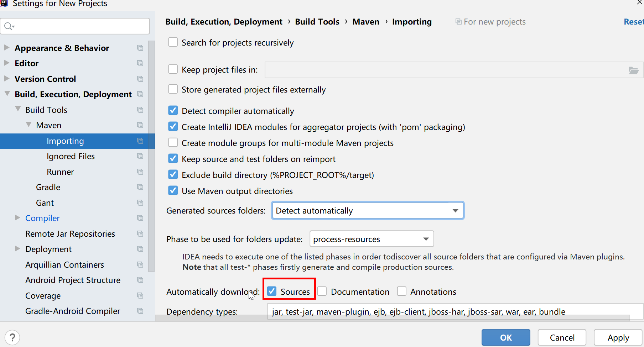644x347 pixels.
Task: Click the project-level icon beside Editor
Action: coord(140,63)
